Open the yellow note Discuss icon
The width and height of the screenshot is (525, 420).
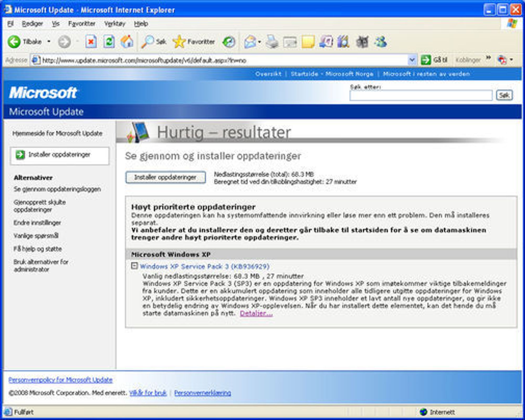pos(308,42)
